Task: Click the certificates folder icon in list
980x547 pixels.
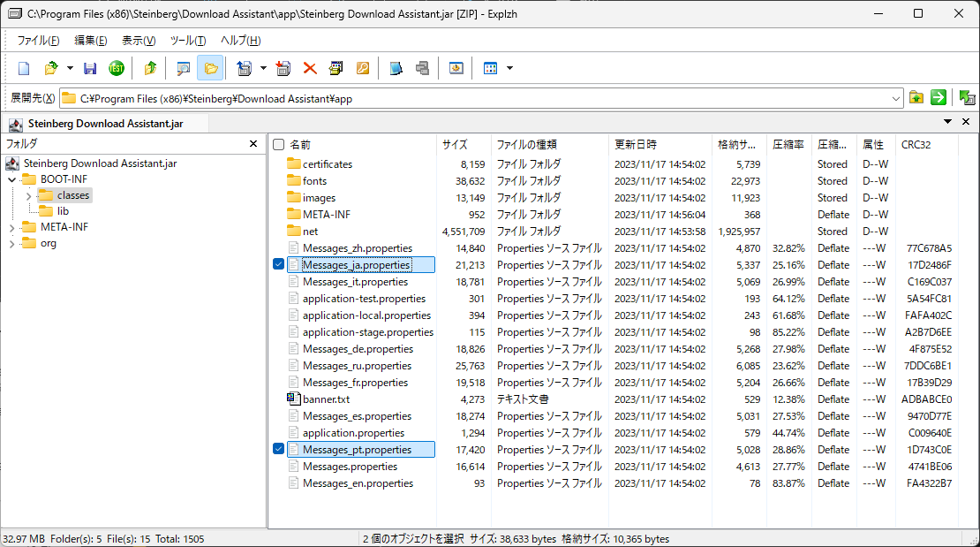Action: coord(294,163)
